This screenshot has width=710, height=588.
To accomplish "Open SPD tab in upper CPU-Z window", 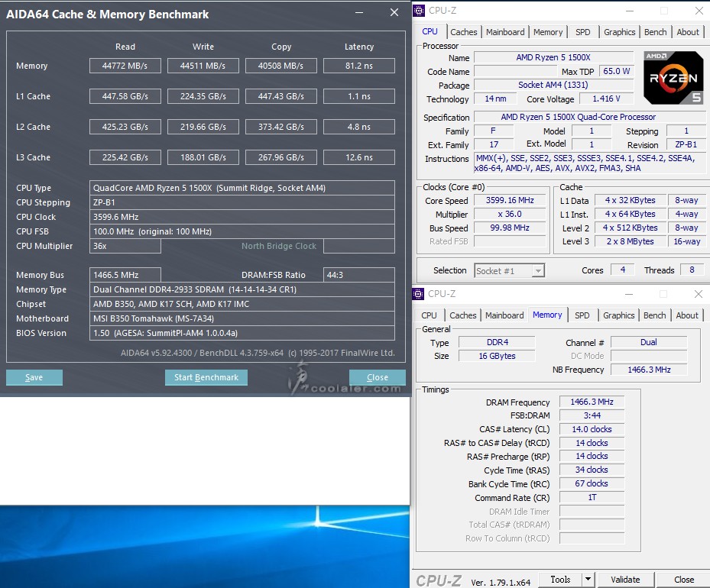I will [x=583, y=32].
